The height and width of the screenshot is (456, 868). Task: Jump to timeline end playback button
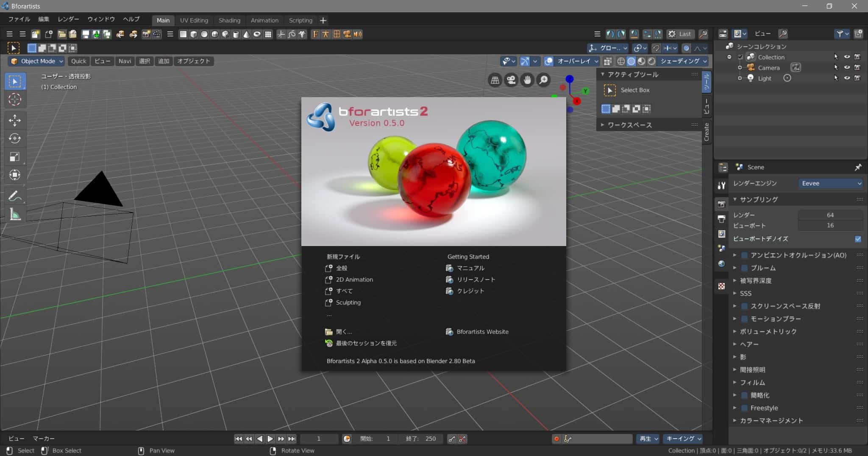[x=292, y=439]
